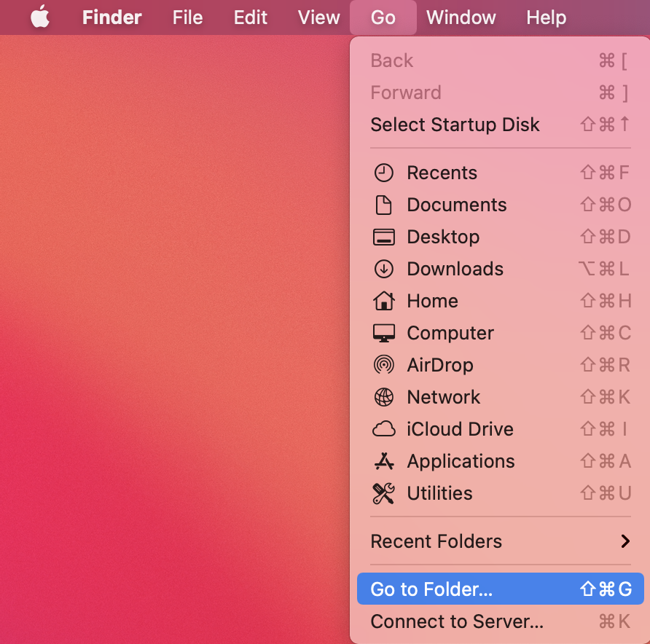Select the Recent Folders label
Viewport: 650px width, 644px height.
tap(436, 541)
